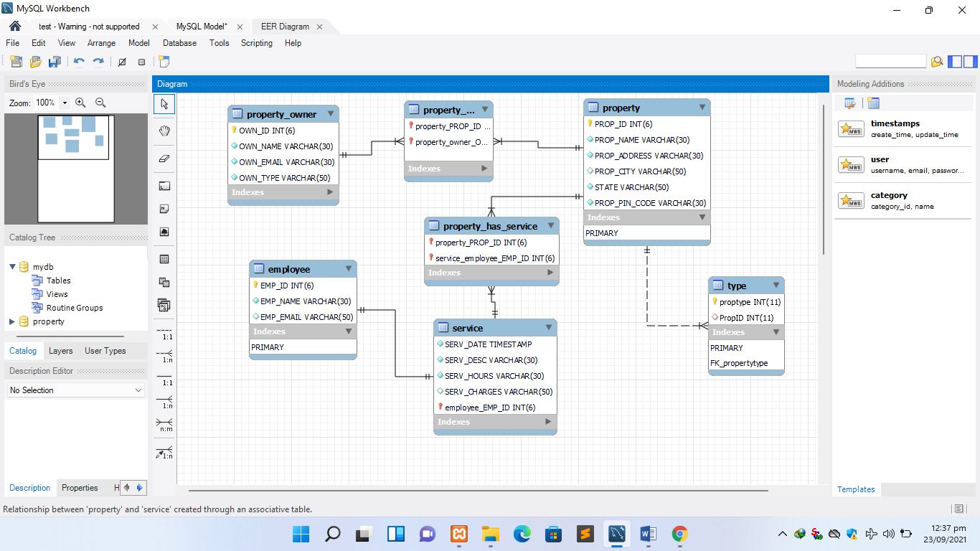Click the search magnifier icon
The height and width of the screenshot is (551, 980).
(936, 62)
